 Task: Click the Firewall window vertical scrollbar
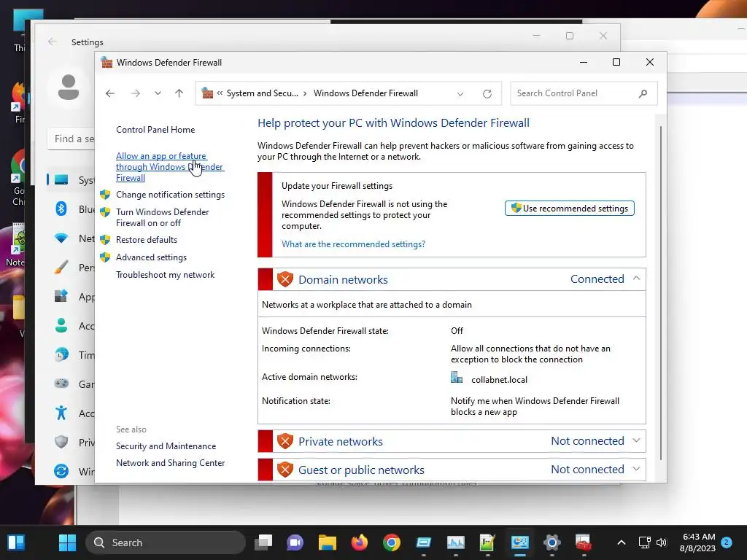click(x=661, y=293)
